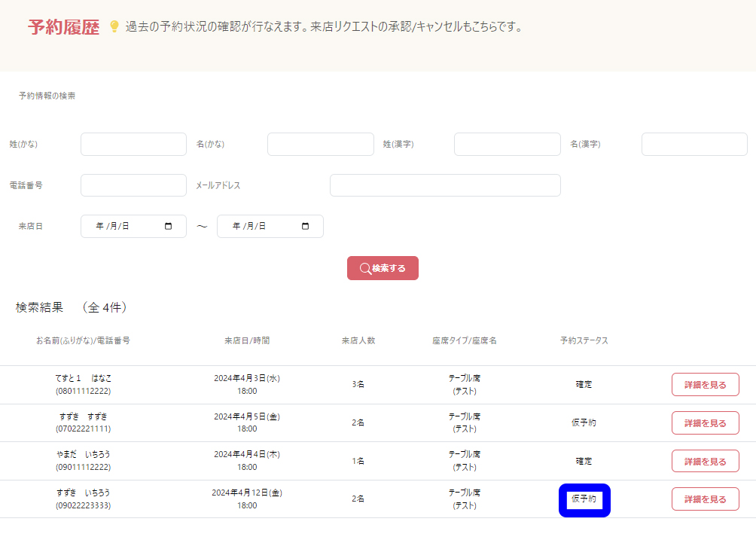Click the 名(漢字) input field
756x543 pixels.
pos(694,144)
